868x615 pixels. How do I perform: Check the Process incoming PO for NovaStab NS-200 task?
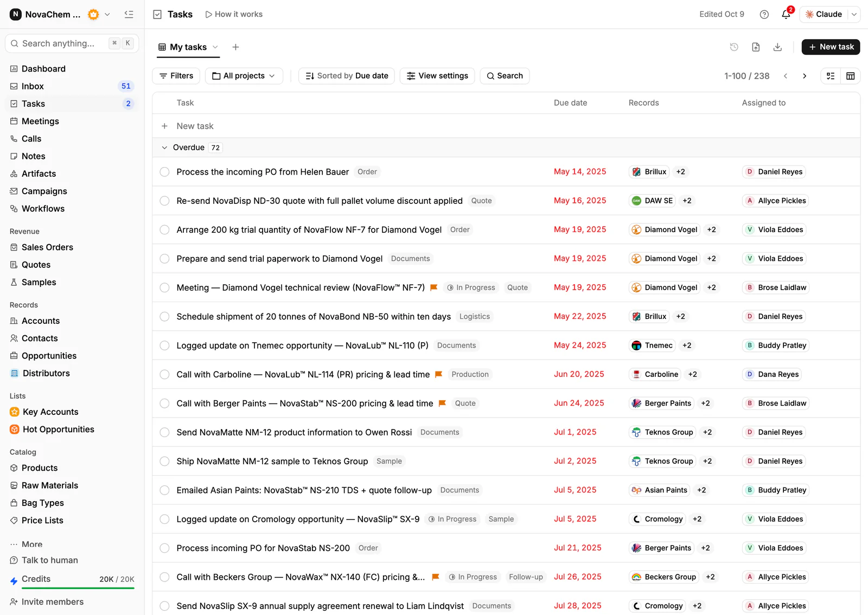[164, 548]
